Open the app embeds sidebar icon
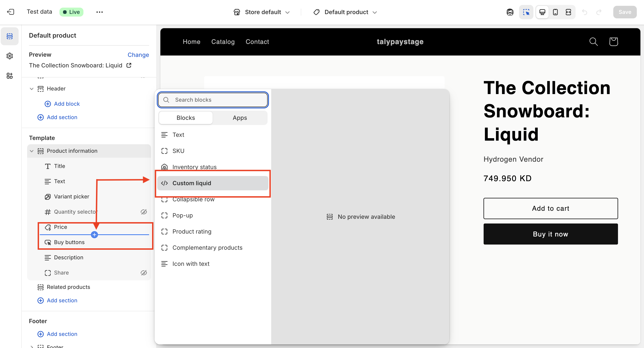This screenshot has width=644, height=348. tap(9, 76)
